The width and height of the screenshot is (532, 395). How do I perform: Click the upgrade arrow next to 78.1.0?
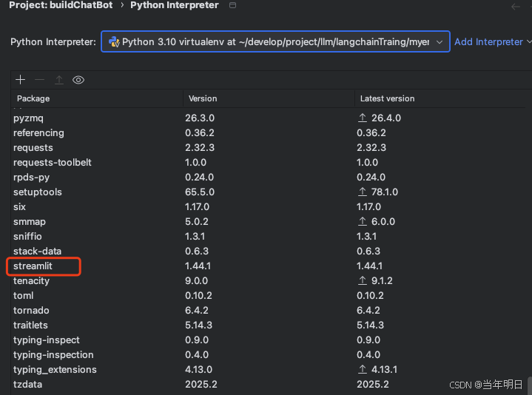[x=363, y=192]
